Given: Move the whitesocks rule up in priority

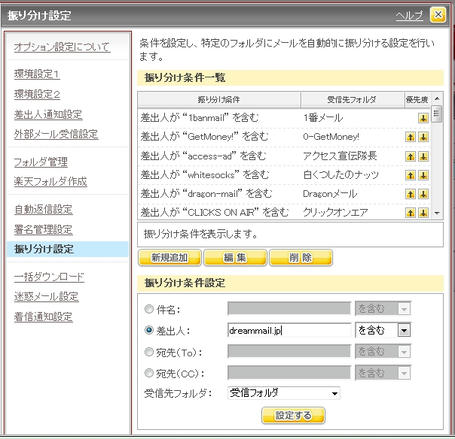Looking at the screenshot, I should coord(410,175).
